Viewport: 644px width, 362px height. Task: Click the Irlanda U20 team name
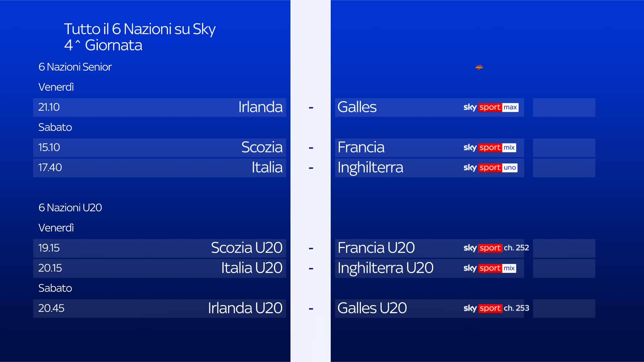click(x=245, y=308)
